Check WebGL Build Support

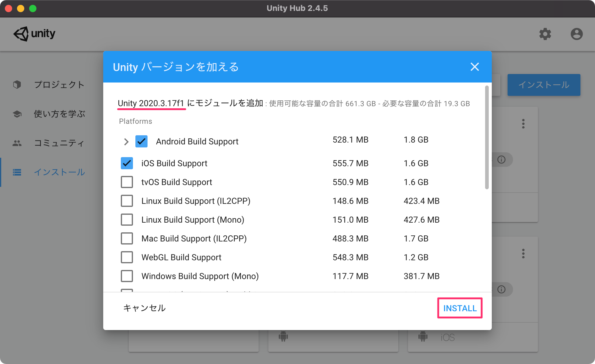click(x=127, y=257)
